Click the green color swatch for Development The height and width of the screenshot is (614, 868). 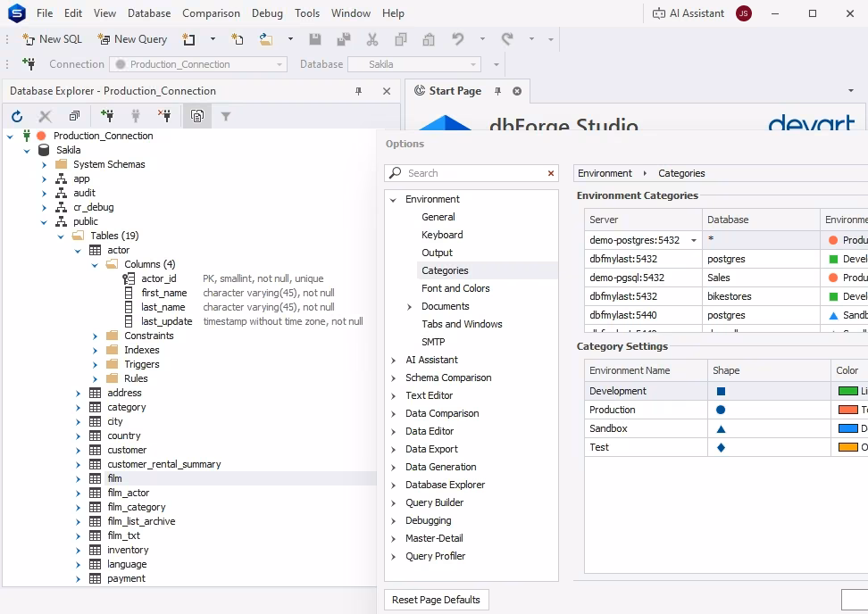point(848,391)
